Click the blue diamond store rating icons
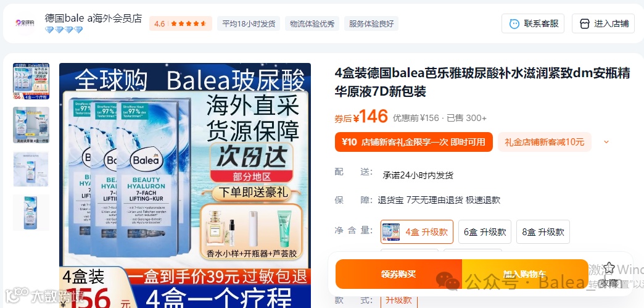This screenshot has height=308, width=644. [x=64, y=30]
